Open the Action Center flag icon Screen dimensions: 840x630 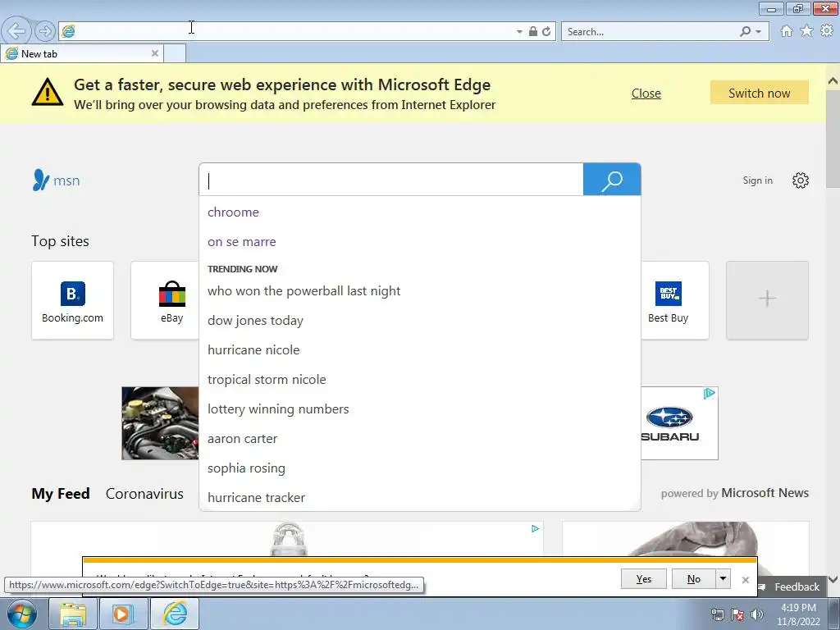coord(737,614)
